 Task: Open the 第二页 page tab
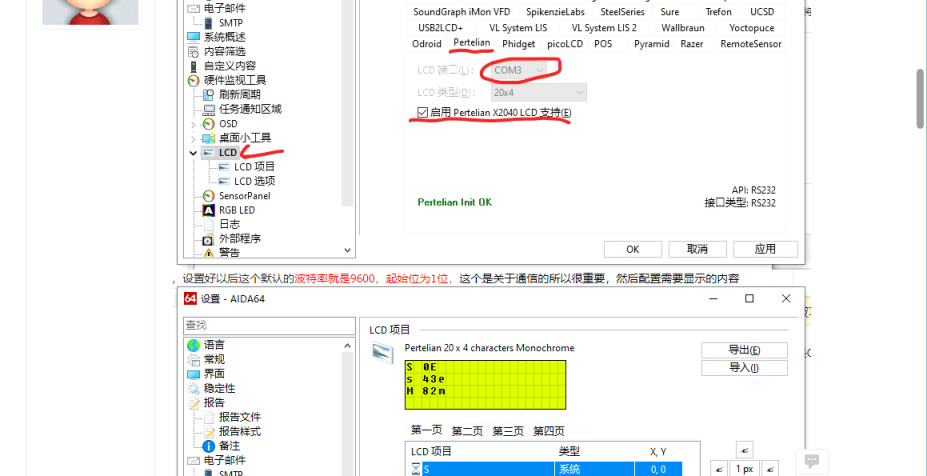coord(467,432)
